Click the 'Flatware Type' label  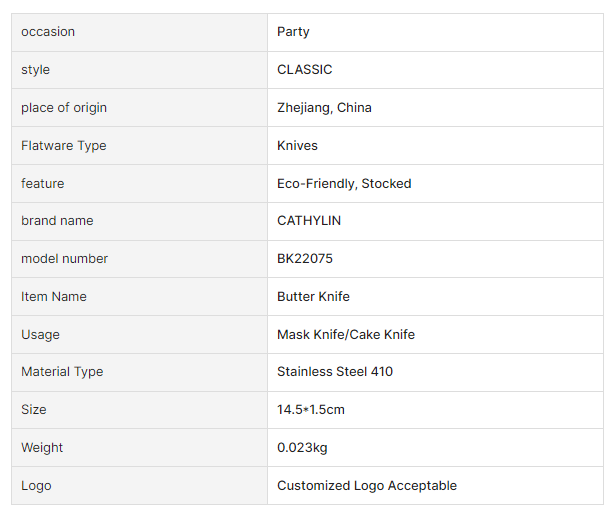pyautogui.click(x=64, y=146)
